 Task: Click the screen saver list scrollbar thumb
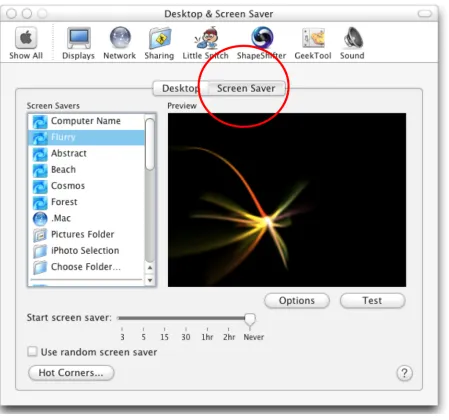tap(150, 144)
